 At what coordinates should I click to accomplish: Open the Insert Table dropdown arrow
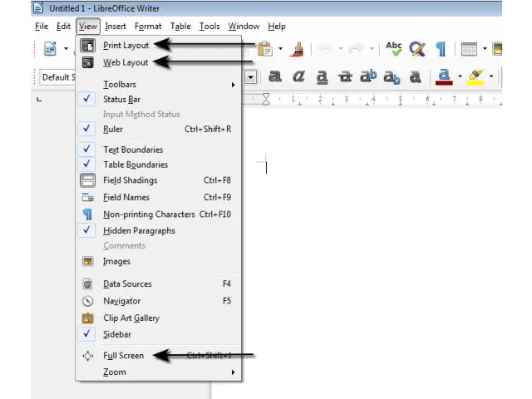(x=485, y=49)
